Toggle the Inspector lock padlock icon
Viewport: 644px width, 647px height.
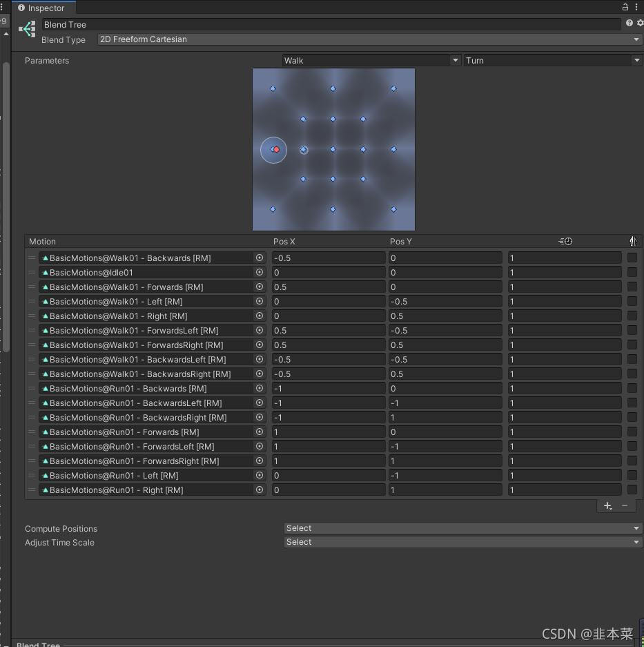[625, 7]
